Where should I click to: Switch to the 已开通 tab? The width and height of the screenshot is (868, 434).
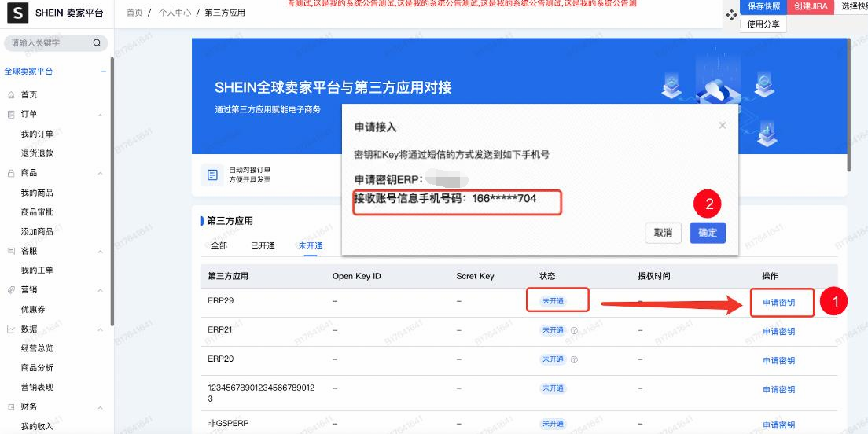click(263, 246)
